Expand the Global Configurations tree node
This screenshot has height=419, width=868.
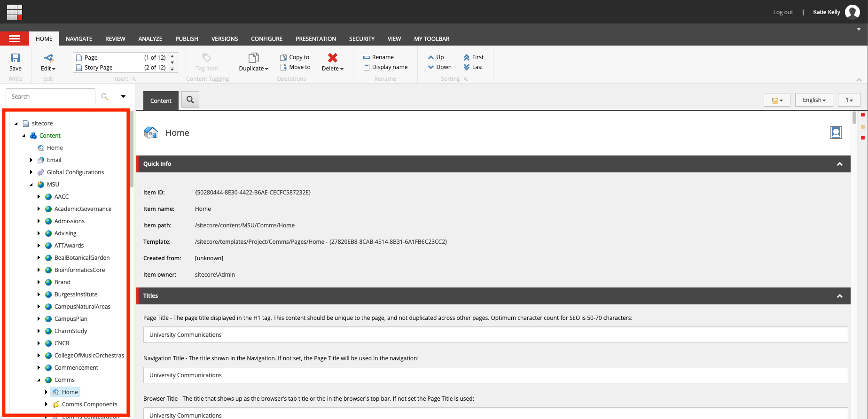coord(31,172)
